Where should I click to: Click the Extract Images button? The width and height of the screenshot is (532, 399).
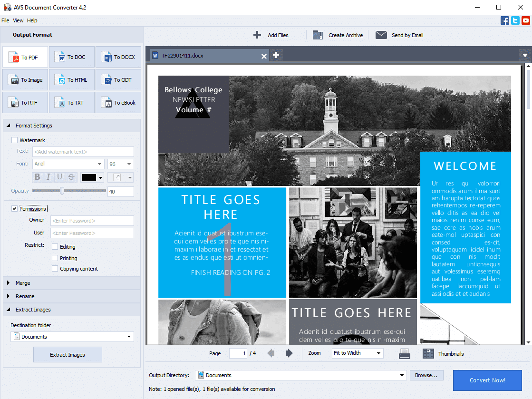pyautogui.click(x=68, y=355)
